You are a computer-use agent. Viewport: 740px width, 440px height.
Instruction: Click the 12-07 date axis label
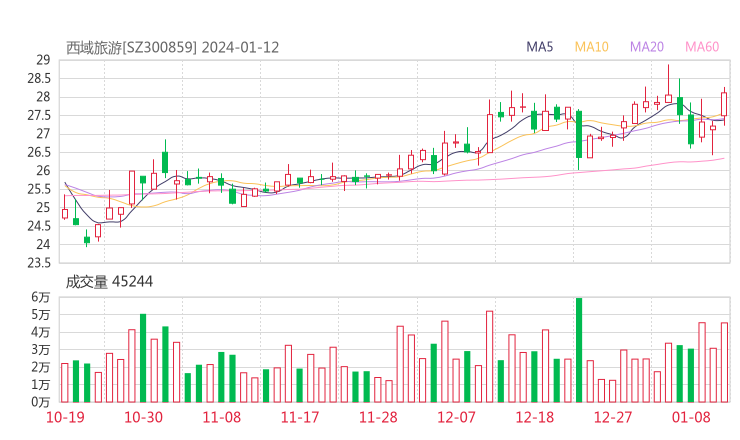[456, 417]
